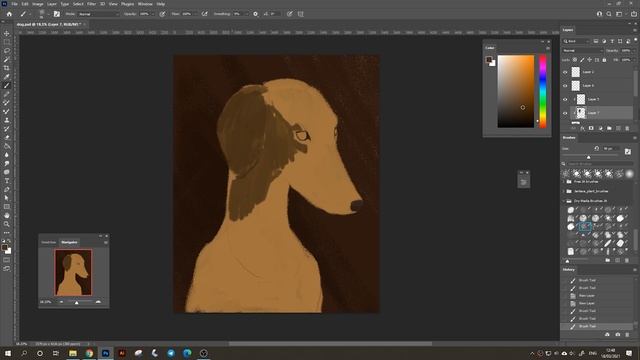Screen dimensions: 640x360
Task: Select the Hand tool
Action: coord(7,216)
